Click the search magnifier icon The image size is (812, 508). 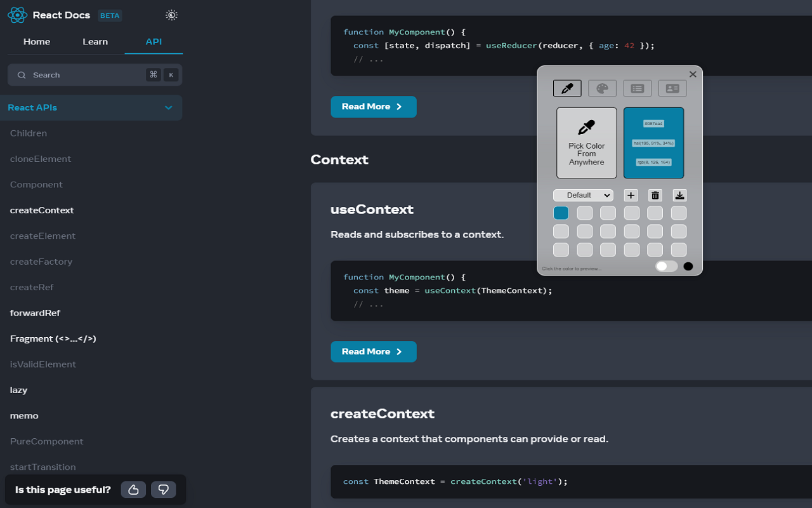22,75
